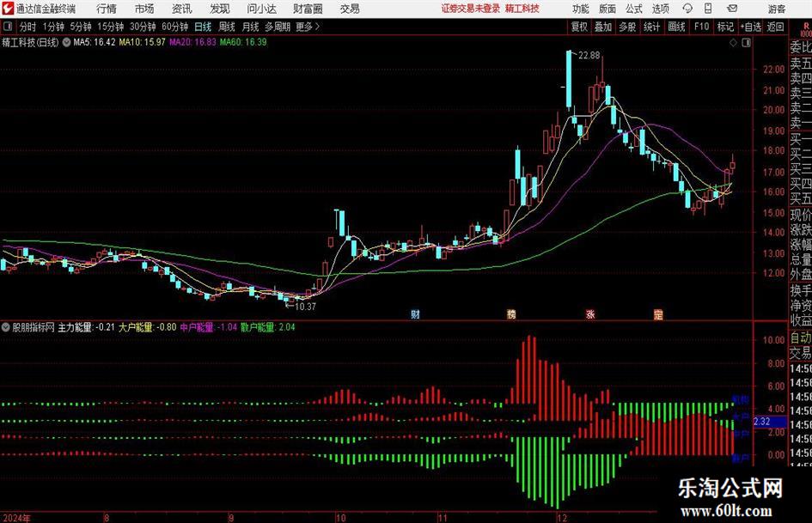
Task: Click the 散户能量 2.04 label
Action: pos(268,327)
